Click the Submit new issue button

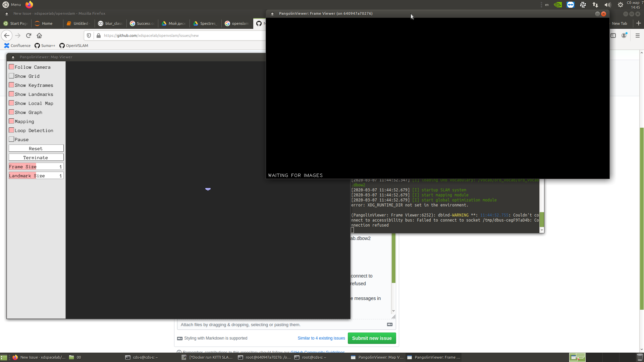372,338
